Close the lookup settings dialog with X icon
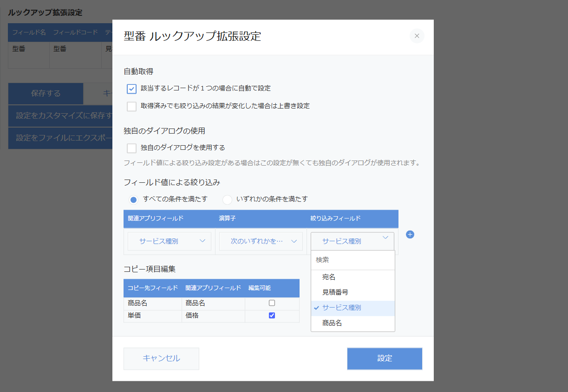Image resolution: width=568 pixels, height=392 pixels. click(x=417, y=36)
